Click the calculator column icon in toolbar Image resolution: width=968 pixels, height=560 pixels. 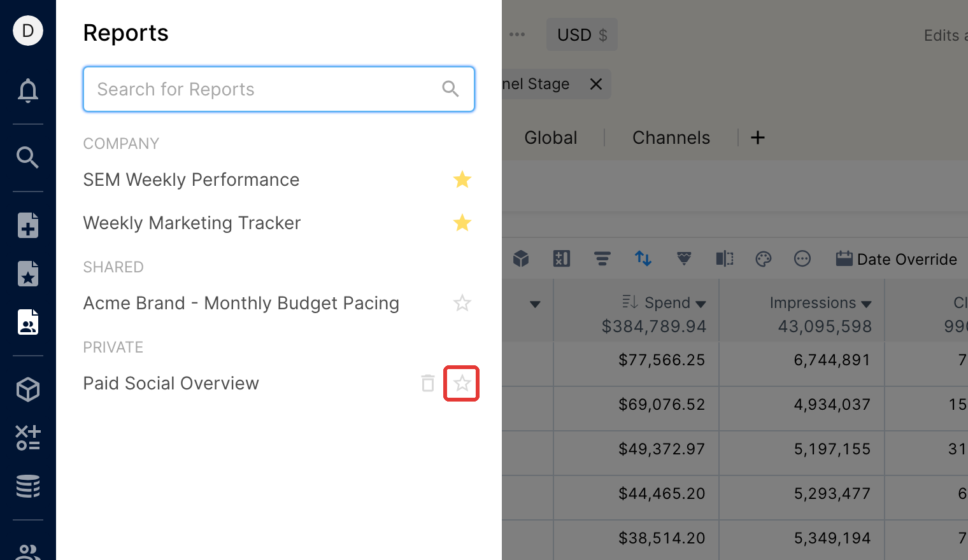562,258
